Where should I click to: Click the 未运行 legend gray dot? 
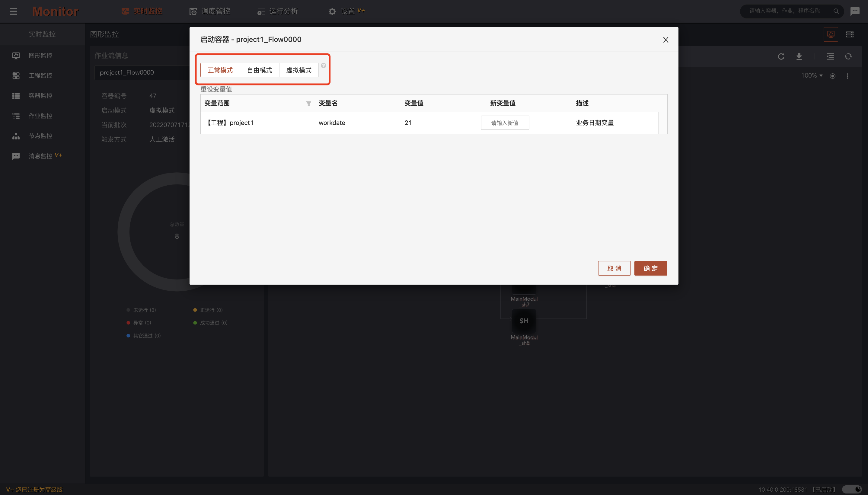click(x=128, y=310)
